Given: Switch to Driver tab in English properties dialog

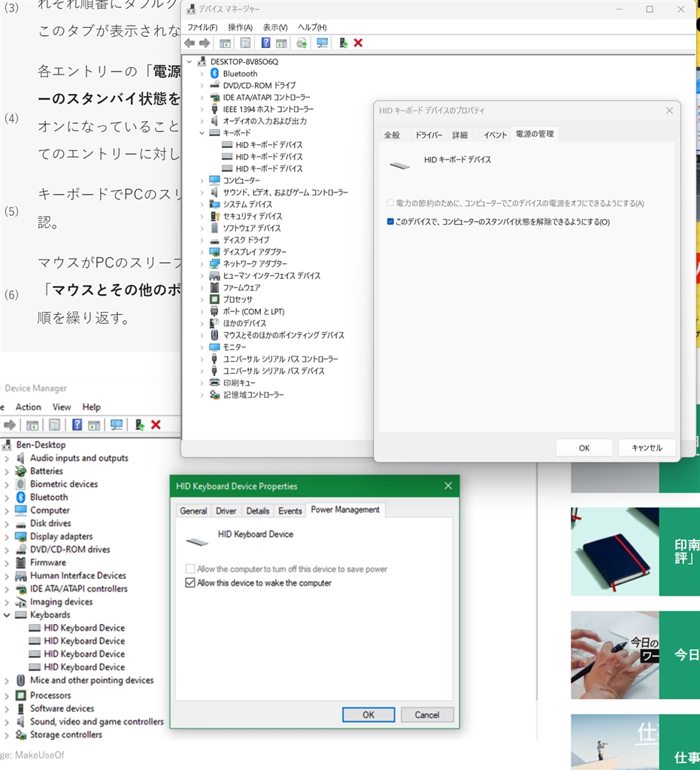Looking at the screenshot, I should (x=226, y=511).
